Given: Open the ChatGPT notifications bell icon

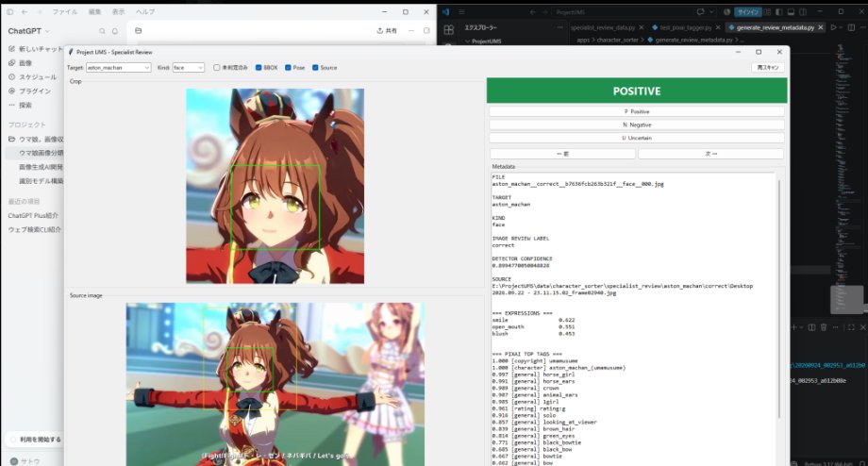Looking at the screenshot, I should coord(115,31).
